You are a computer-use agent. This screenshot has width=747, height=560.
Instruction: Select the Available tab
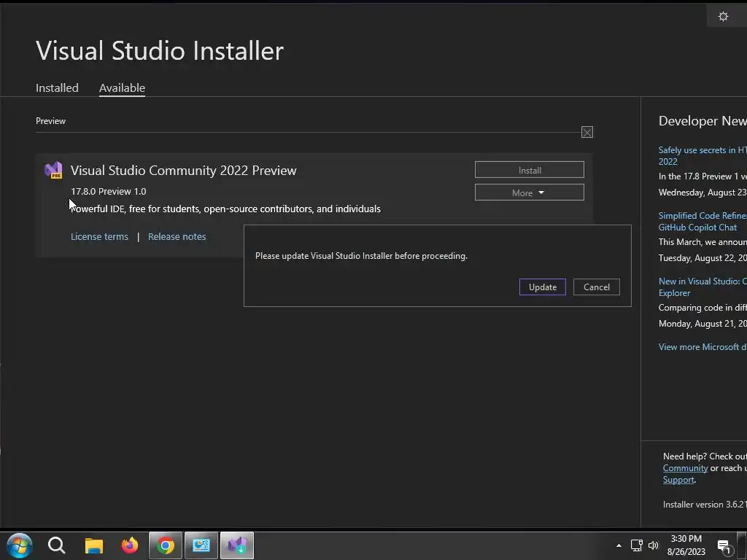click(122, 88)
